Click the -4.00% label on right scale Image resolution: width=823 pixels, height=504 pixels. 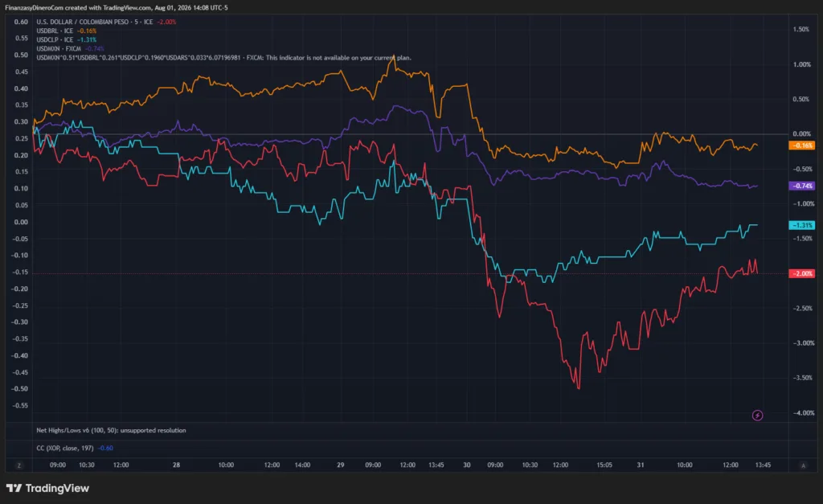(x=803, y=413)
